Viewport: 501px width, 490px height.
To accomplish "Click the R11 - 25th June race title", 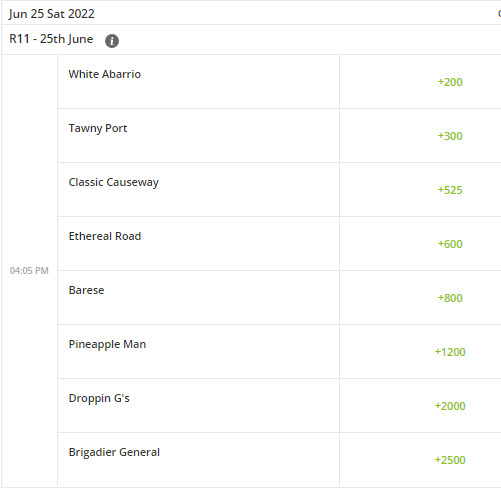I will pyautogui.click(x=51, y=39).
